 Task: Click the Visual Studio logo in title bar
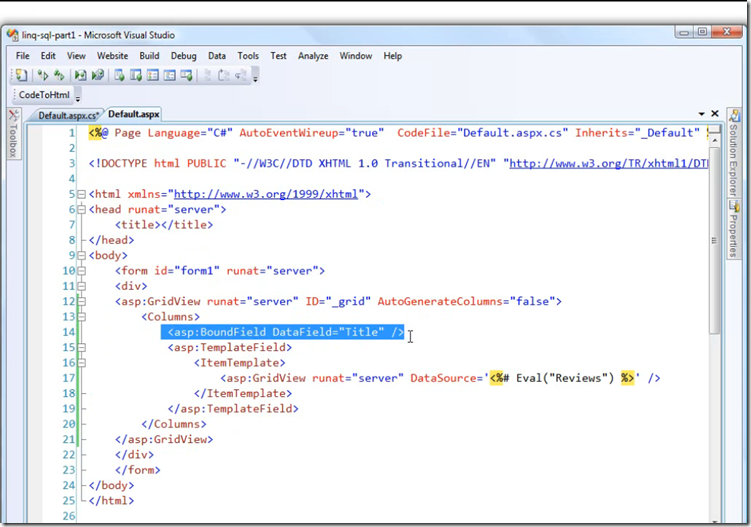[x=13, y=35]
